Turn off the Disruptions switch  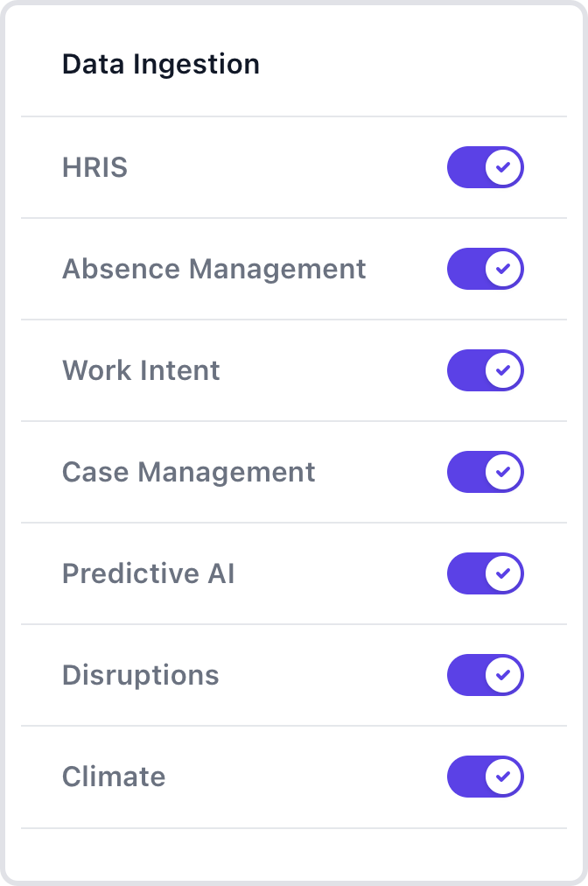point(485,675)
